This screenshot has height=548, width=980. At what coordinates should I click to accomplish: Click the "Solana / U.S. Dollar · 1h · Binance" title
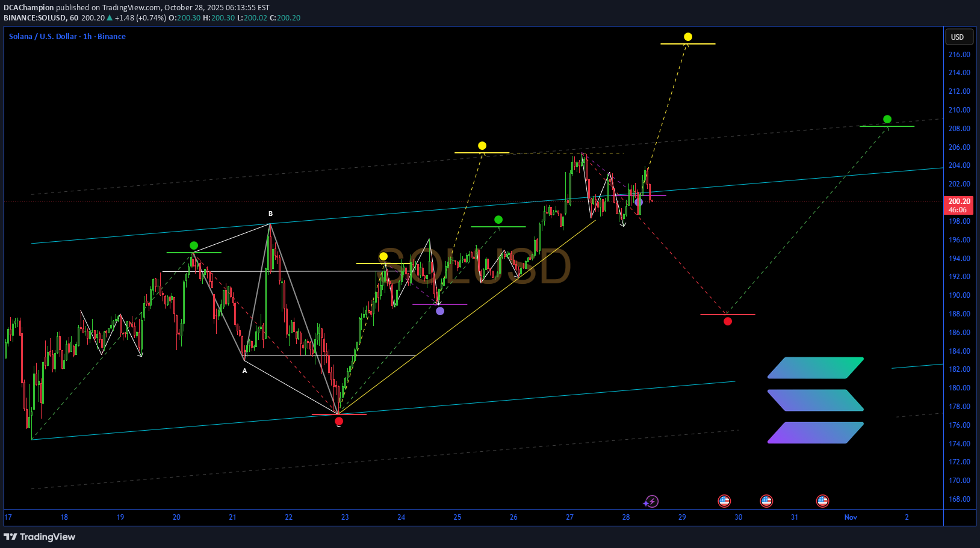tap(67, 37)
